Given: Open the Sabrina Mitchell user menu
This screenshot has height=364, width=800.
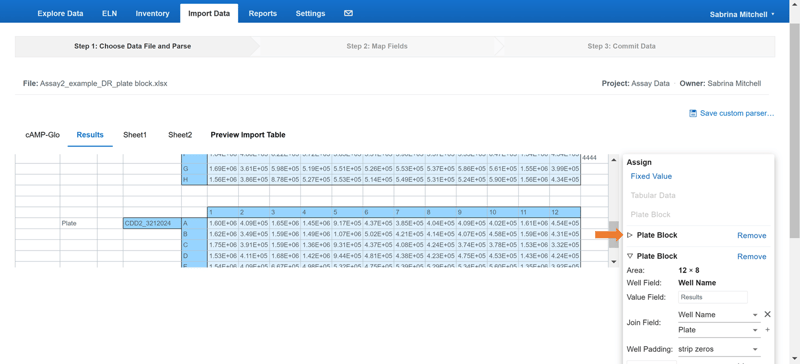Looking at the screenshot, I should 742,14.
